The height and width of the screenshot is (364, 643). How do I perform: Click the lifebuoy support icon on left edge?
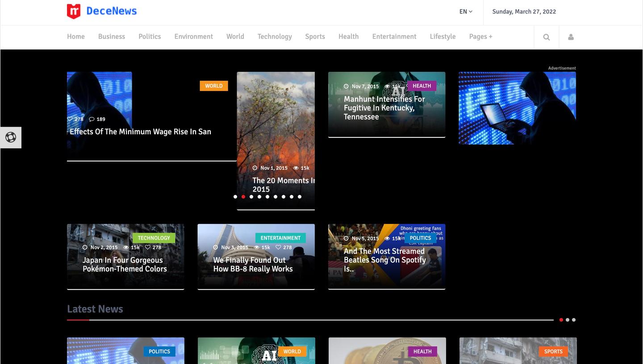click(11, 137)
